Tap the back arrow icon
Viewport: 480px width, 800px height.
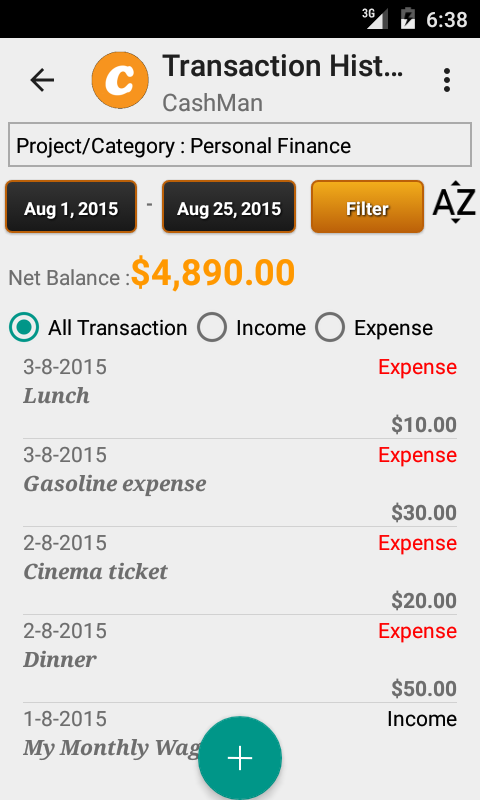[x=42, y=80]
